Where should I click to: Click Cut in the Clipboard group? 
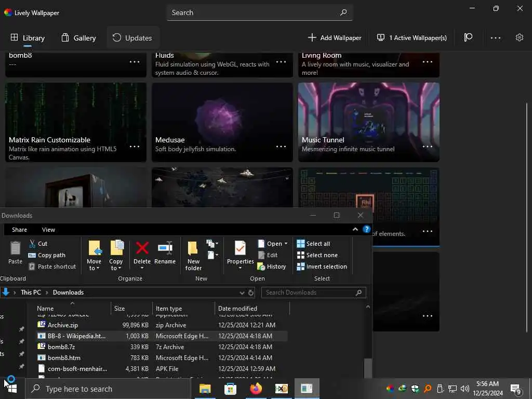click(x=38, y=244)
